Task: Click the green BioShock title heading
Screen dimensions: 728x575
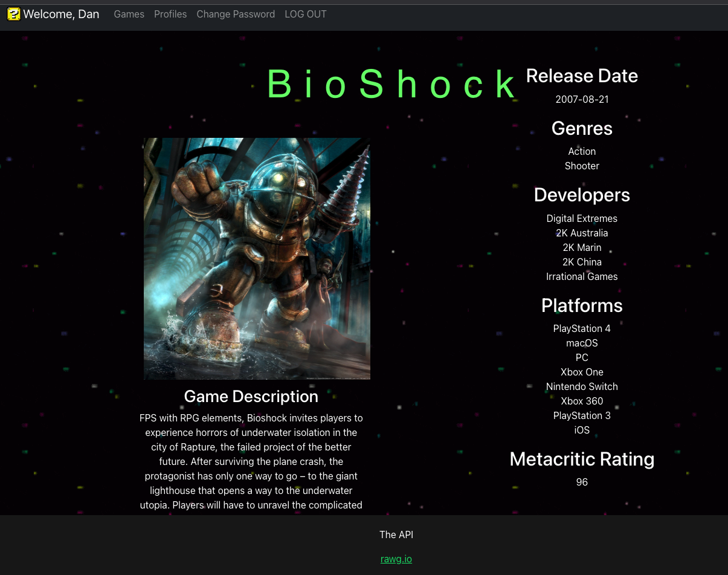Action: [x=393, y=84]
